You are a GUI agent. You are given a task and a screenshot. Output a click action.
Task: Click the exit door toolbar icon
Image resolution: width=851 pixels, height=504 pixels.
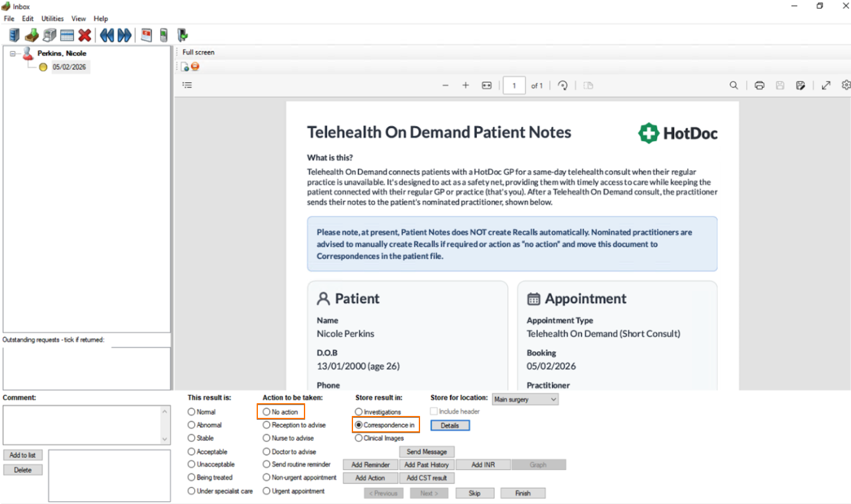(x=183, y=35)
